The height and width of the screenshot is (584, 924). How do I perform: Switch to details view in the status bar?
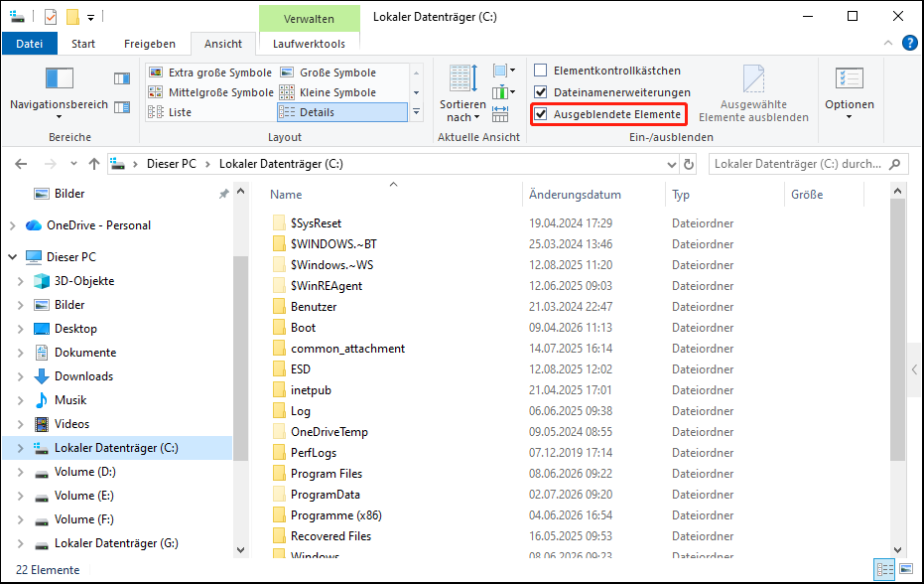[885, 569]
